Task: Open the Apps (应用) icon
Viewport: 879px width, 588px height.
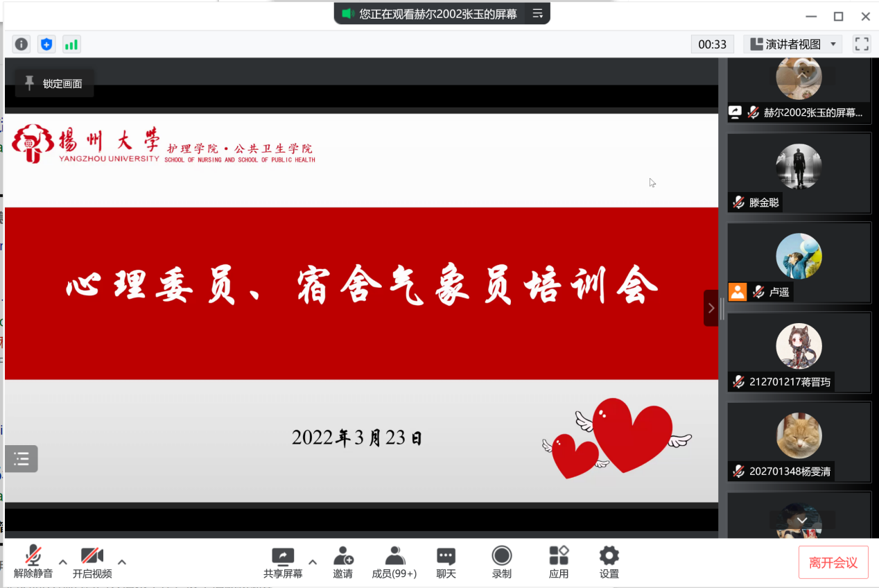Action: click(559, 562)
